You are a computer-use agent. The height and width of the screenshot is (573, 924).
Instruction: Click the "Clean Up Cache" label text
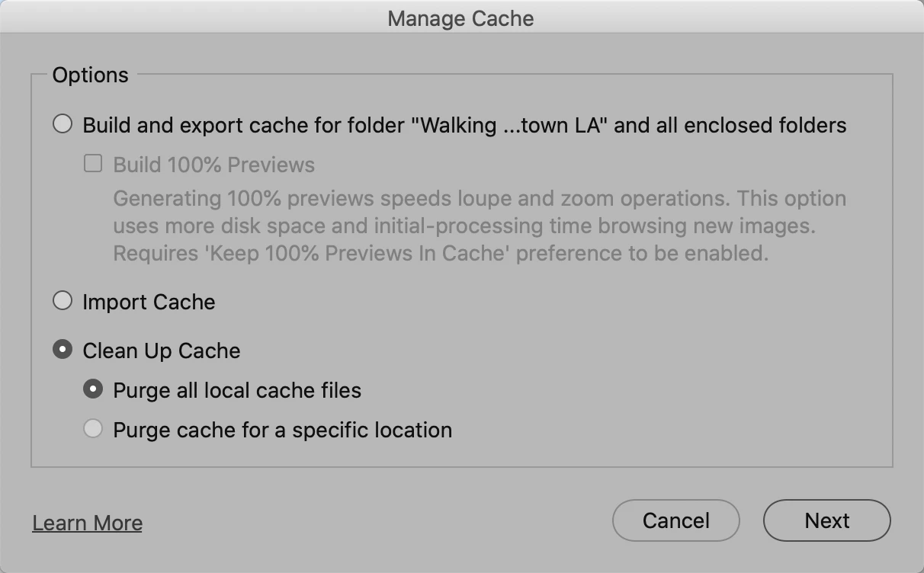tap(161, 351)
